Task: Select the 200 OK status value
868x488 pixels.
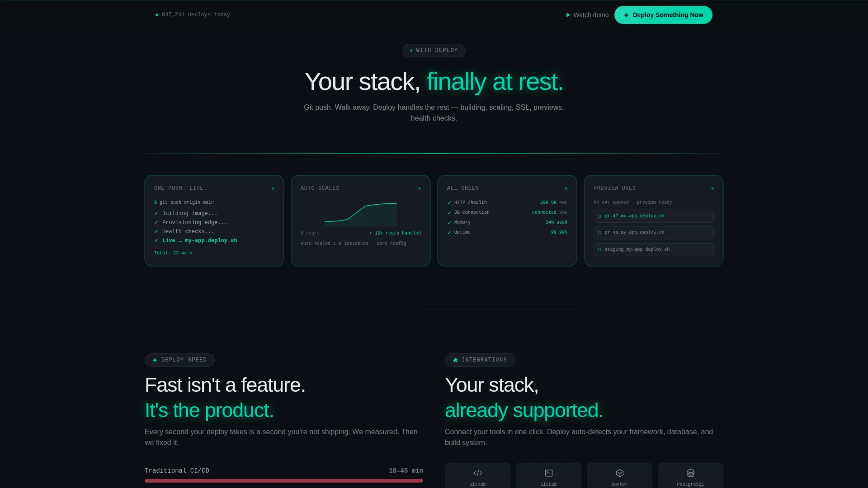Action: pyautogui.click(x=548, y=202)
